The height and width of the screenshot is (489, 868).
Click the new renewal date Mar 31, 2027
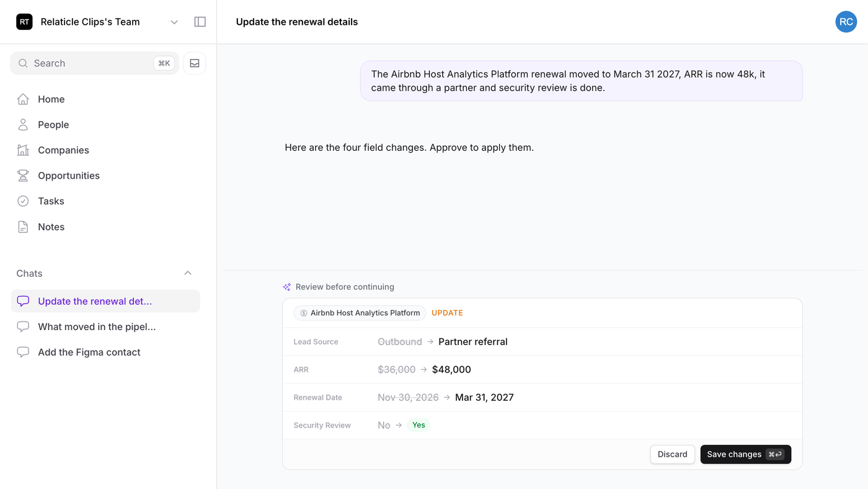(x=484, y=397)
